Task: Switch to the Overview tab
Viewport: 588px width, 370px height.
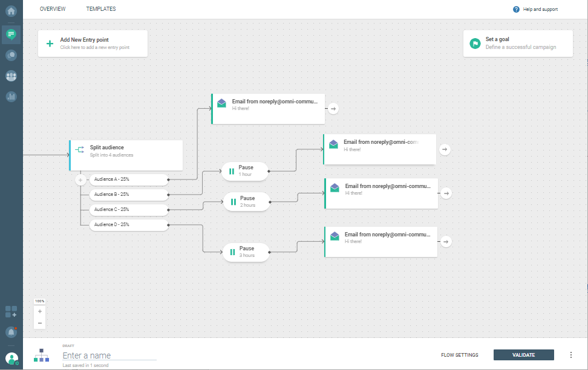Action: [x=53, y=9]
